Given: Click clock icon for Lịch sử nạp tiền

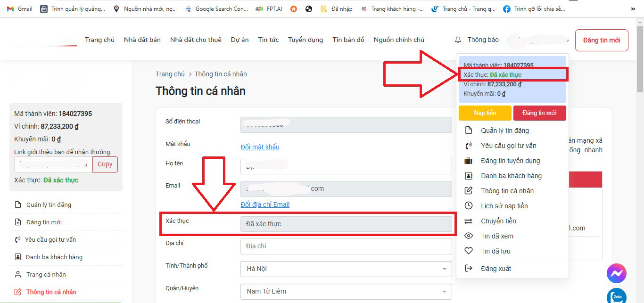Looking at the screenshot, I should coord(468,206).
